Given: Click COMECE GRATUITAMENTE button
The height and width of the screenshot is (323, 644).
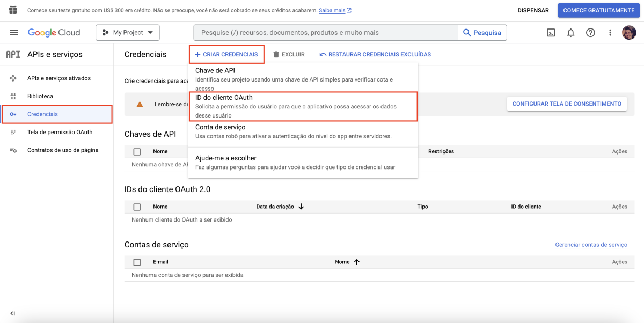Looking at the screenshot, I should point(598,10).
